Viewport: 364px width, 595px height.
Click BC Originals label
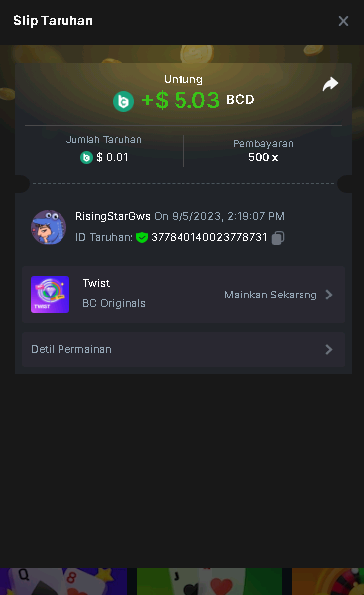pos(114,303)
